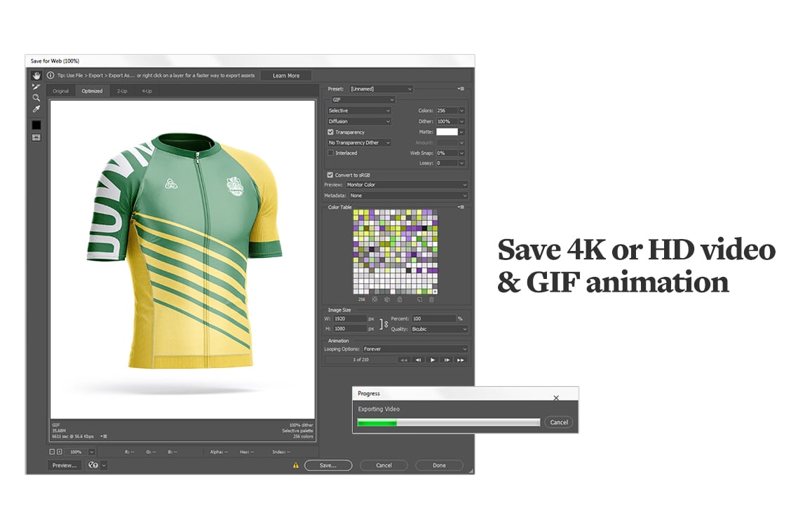Disable the Transparency checkbox

[330, 132]
